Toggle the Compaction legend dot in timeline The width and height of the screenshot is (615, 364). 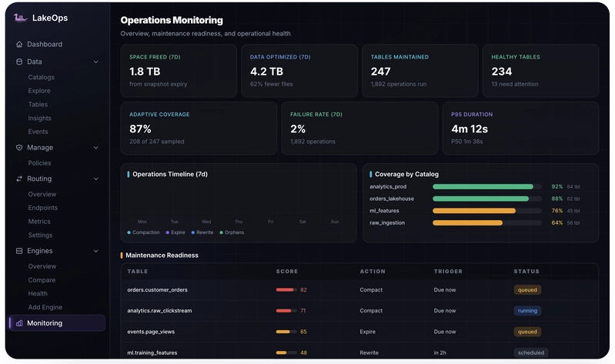[129, 232]
